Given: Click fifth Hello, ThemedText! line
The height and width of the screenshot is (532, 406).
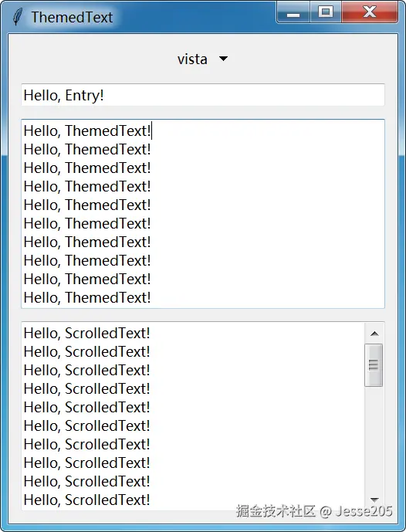Looking at the screenshot, I should [x=87, y=205].
